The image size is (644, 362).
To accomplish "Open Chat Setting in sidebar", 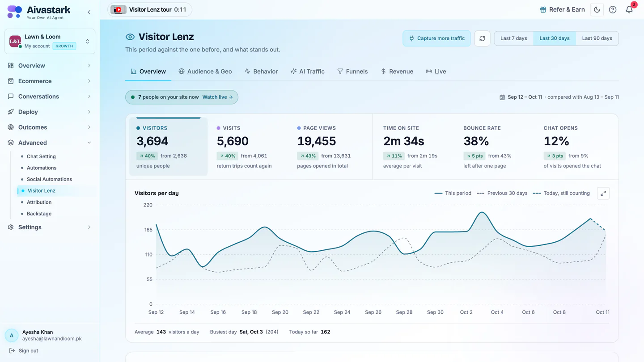I will point(41,156).
